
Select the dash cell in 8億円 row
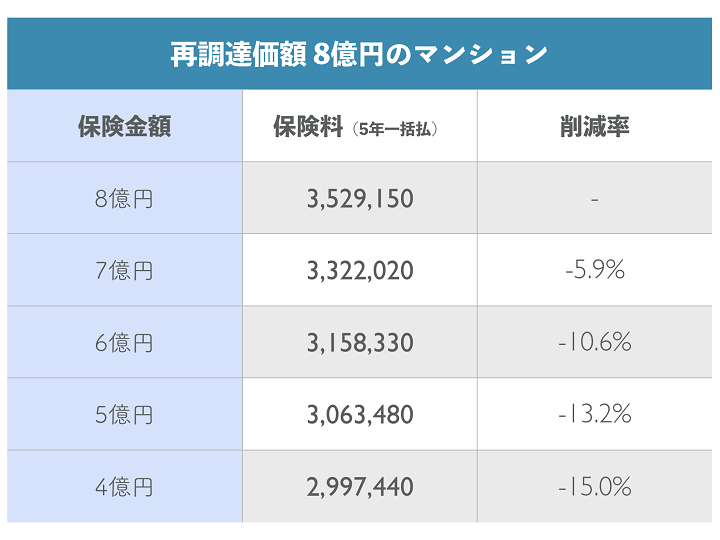pos(595,199)
